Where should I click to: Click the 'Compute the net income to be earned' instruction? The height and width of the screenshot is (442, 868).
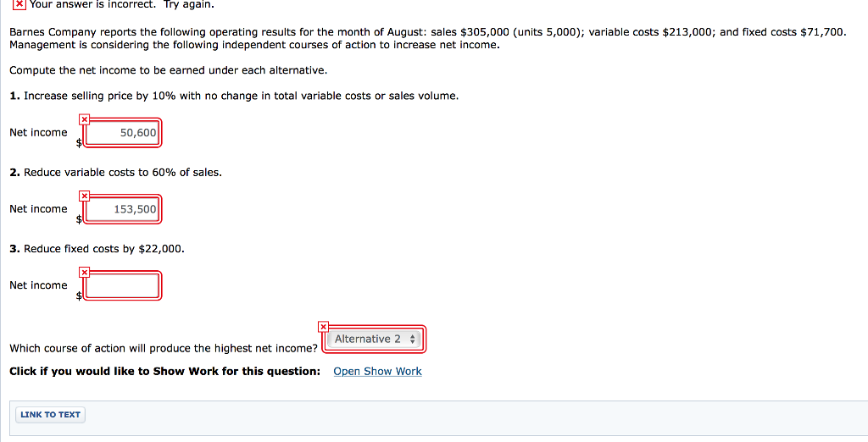pyautogui.click(x=169, y=70)
